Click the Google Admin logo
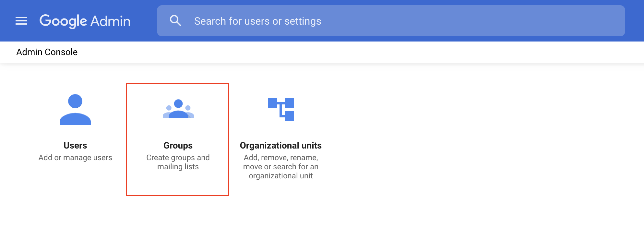This screenshot has height=251, width=644. point(85,21)
